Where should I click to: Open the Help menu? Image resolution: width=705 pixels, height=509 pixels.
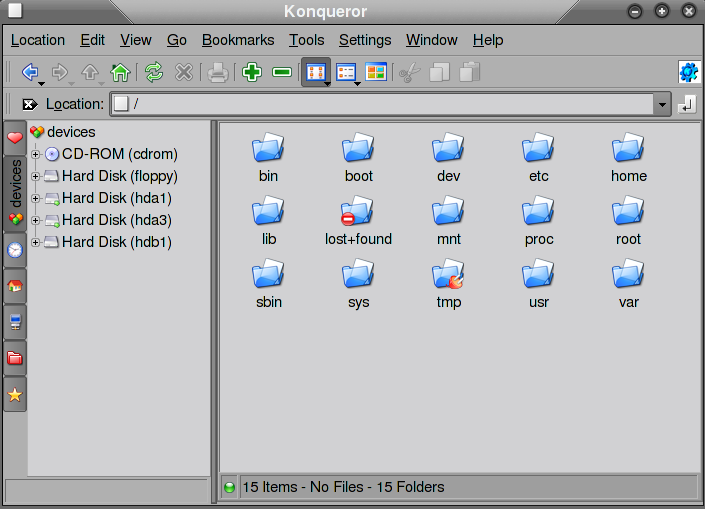[488, 40]
